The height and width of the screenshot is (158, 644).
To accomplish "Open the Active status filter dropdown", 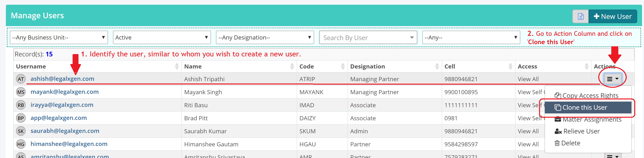I will 162,38.
